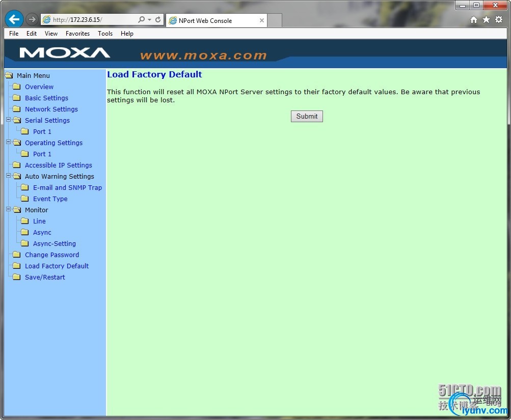Click the Overview folder icon
This screenshot has width=511, height=420.
click(17, 87)
